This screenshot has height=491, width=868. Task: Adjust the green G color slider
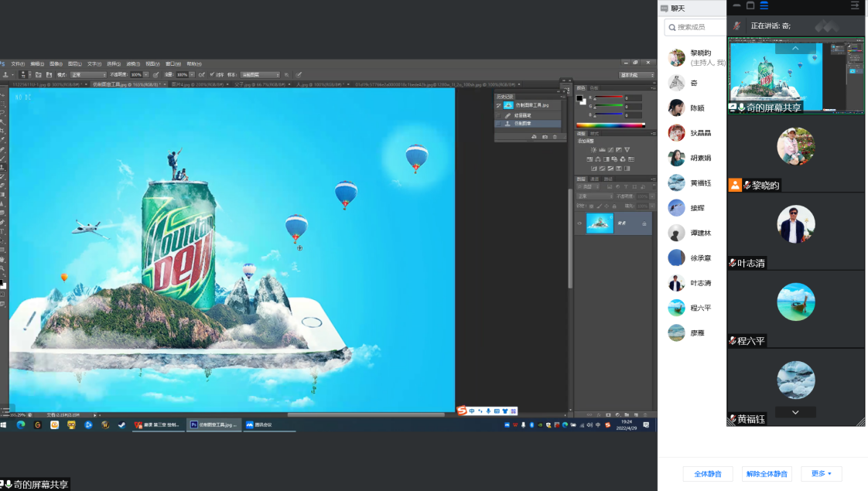point(609,106)
